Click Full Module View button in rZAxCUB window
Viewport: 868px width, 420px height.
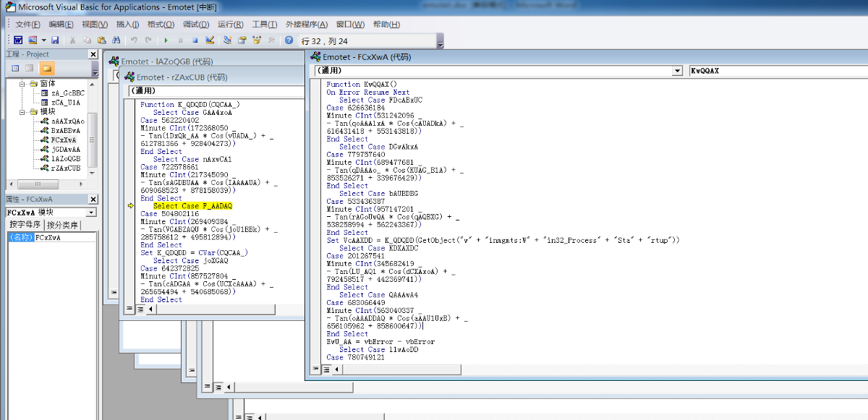point(140,309)
